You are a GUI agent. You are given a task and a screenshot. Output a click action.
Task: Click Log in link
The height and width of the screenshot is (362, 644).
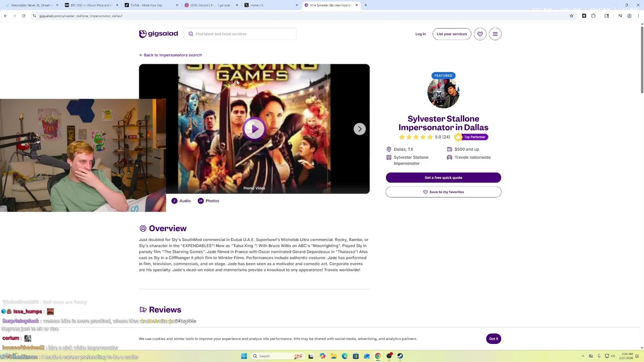[x=421, y=34]
